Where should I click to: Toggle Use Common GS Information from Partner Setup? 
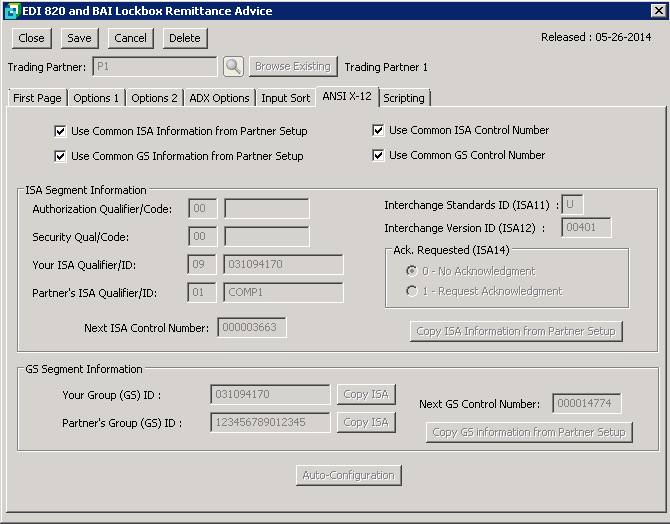pos(61,156)
